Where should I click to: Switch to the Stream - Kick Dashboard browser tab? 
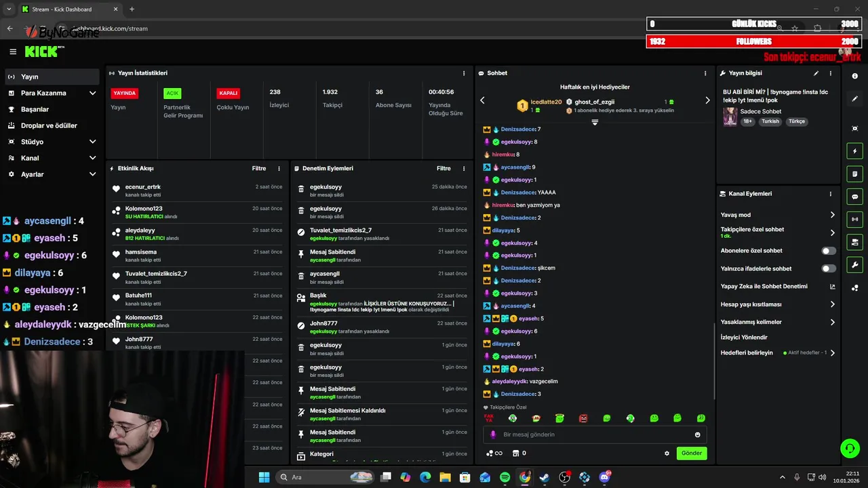(x=69, y=9)
